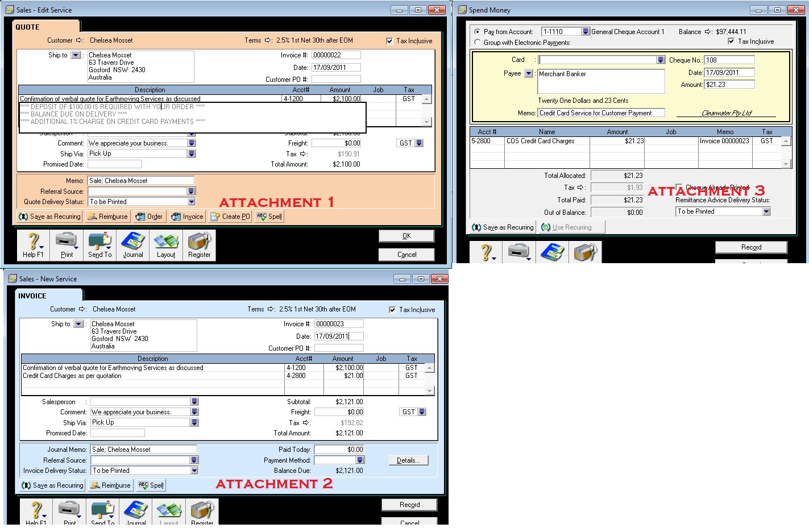Screen dimensions: 809x532
Task: Click the Customer zoom arrow in the Quote window
Action: [x=80, y=40]
